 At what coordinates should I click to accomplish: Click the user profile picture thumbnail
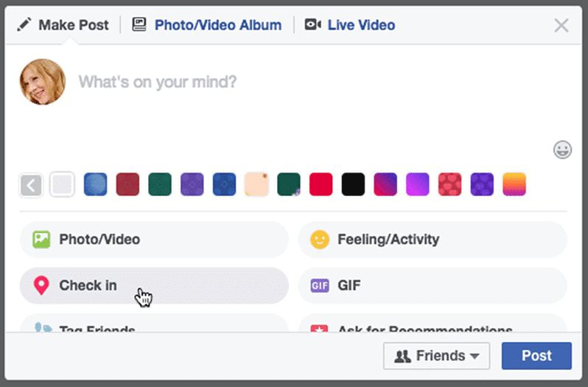43,82
